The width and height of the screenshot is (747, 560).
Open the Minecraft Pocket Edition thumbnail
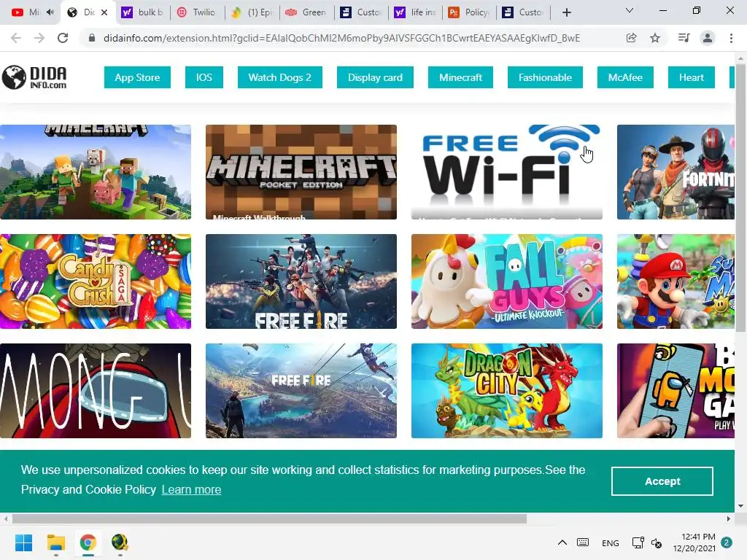pyautogui.click(x=301, y=172)
